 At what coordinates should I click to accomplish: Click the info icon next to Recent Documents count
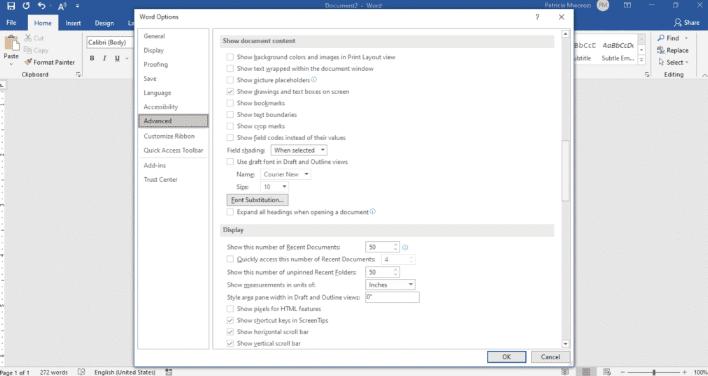click(405, 247)
